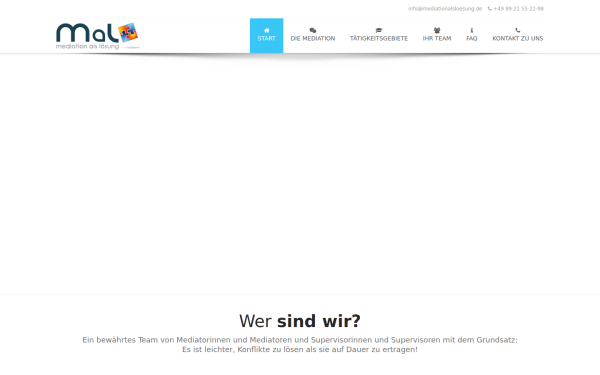Click the info@mediationalsloesung.de email link
Viewport: 600px width, 375px height.
(445, 8)
